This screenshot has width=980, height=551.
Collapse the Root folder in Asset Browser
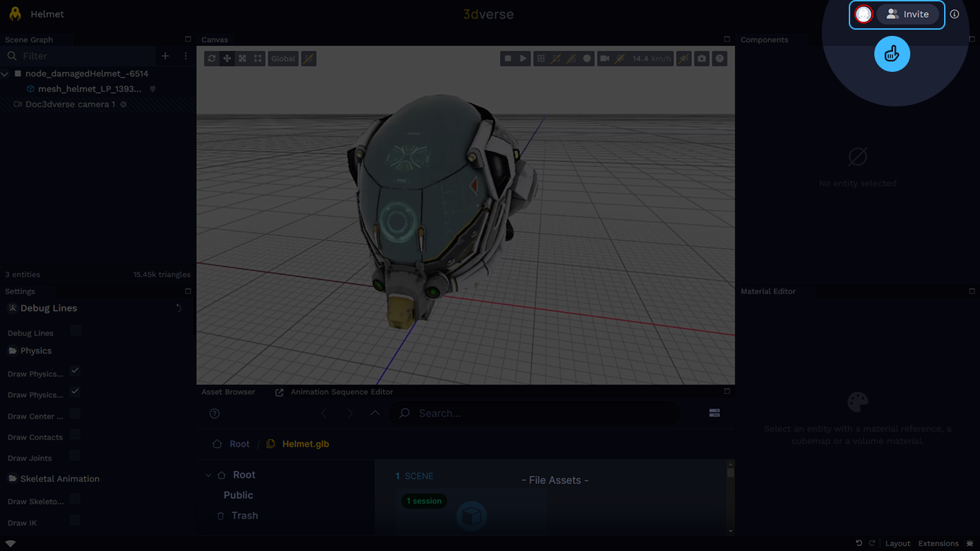(x=208, y=475)
